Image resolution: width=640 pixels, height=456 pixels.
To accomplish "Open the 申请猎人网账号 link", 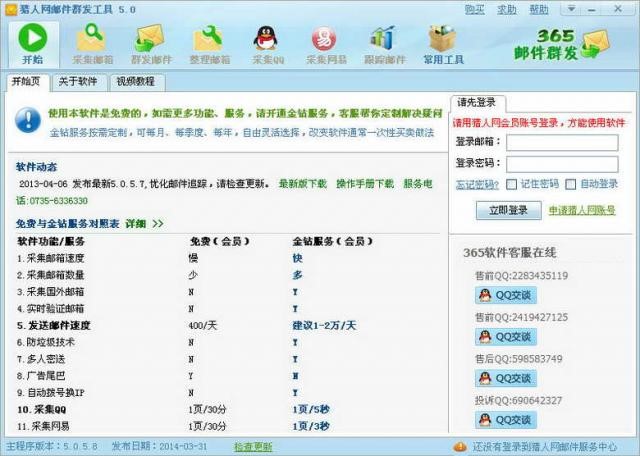I will coord(582,210).
